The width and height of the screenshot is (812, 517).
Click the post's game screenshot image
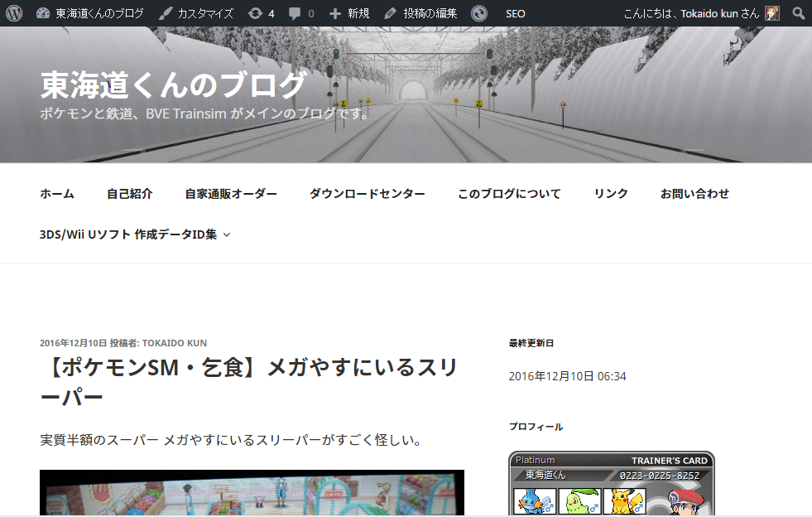pos(252,493)
